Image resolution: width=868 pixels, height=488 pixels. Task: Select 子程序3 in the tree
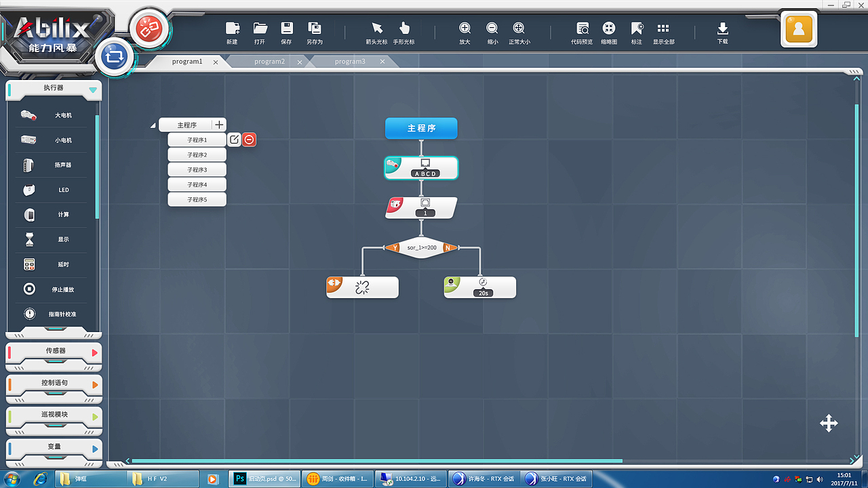tap(197, 169)
